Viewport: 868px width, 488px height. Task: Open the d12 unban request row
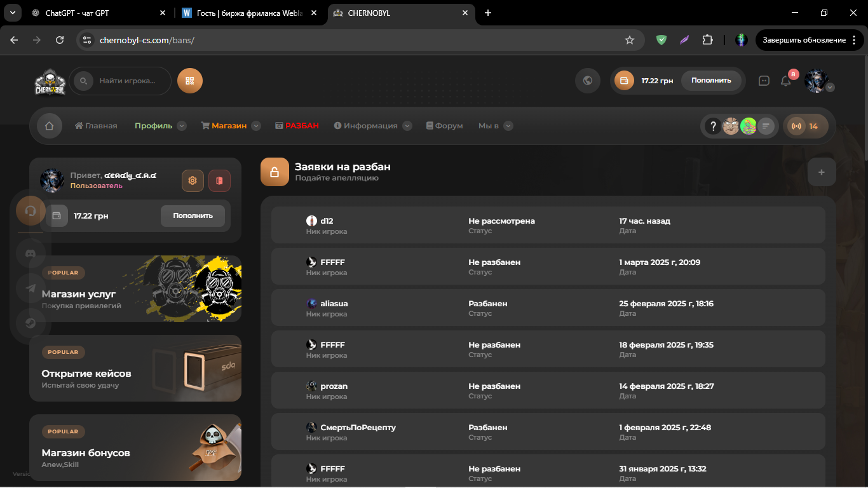[x=548, y=225]
